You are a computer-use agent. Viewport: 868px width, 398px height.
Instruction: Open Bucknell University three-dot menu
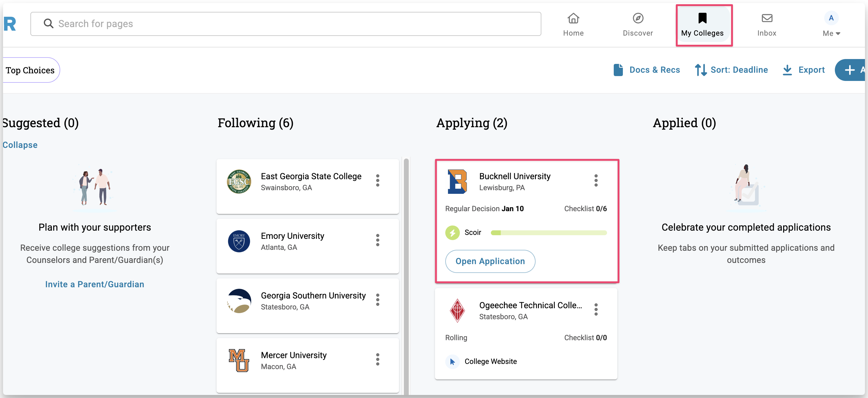coord(596,180)
